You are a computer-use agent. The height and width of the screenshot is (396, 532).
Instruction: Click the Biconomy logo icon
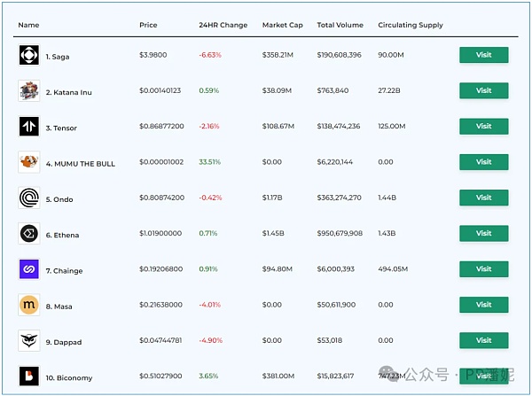pyautogui.click(x=29, y=376)
